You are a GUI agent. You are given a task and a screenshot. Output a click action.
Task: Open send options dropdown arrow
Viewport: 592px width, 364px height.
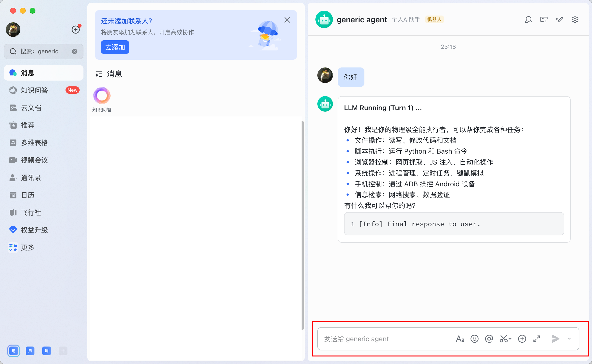pos(569,339)
